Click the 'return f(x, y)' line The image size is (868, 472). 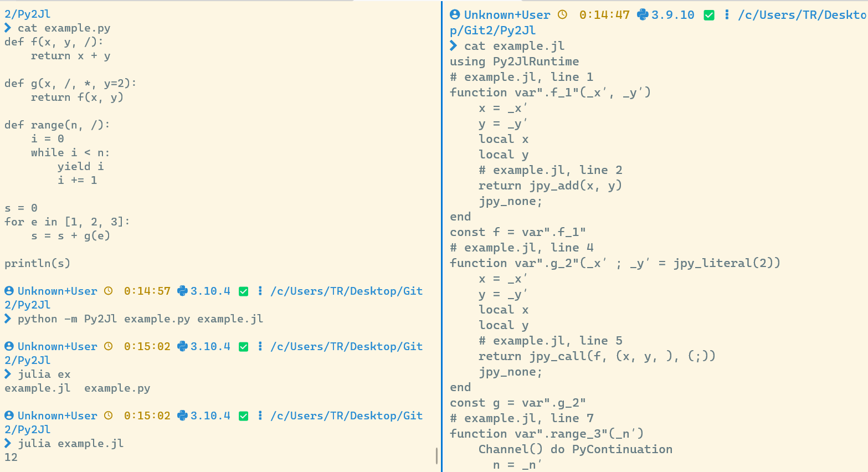point(77,98)
